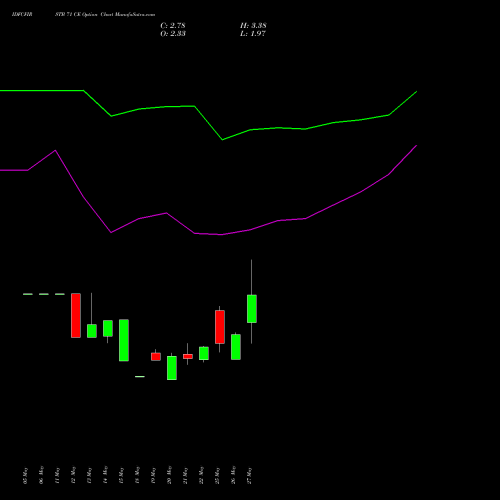Select the 25 May date label
The width and height of the screenshot is (500, 500).
coord(217,476)
